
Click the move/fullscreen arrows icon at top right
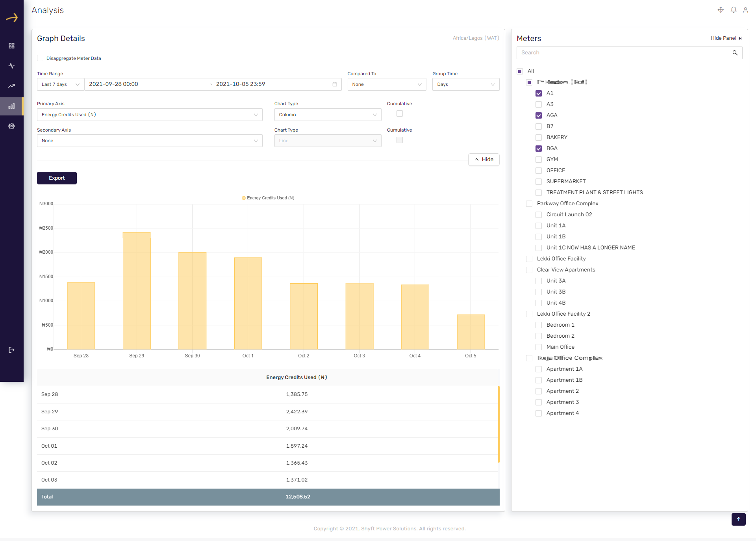pyautogui.click(x=721, y=10)
